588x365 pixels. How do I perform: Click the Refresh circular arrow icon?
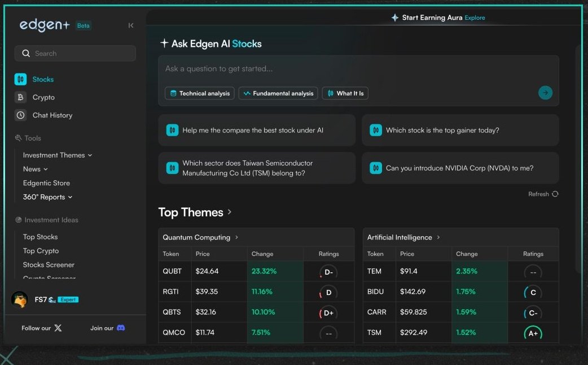click(x=555, y=194)
